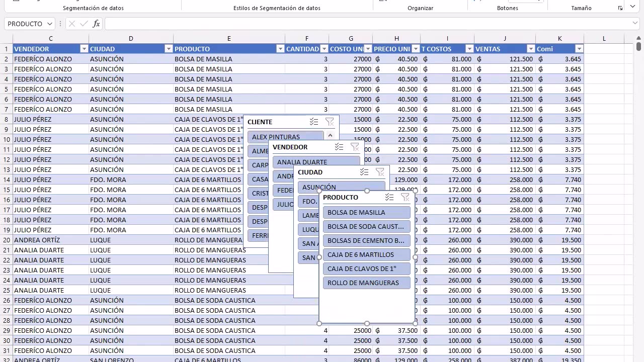This screenshot has height=362, width=644.
Task: Select ROLLO DE MANGUERAS slicer item
Action: click(367, 283)
